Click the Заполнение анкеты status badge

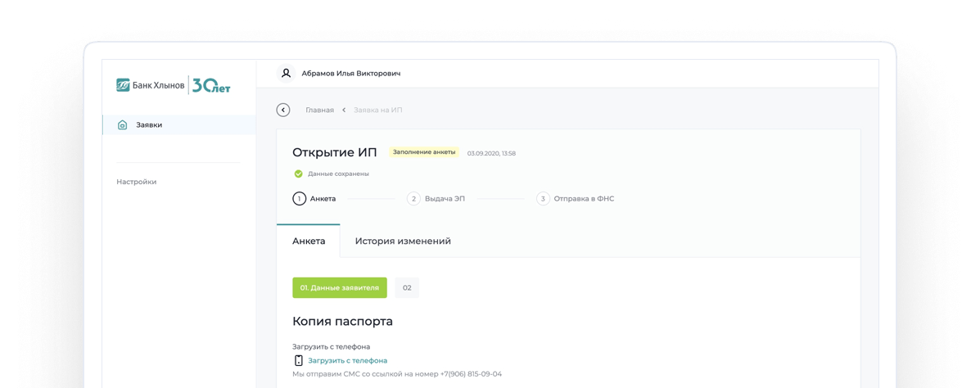point(424,151)
